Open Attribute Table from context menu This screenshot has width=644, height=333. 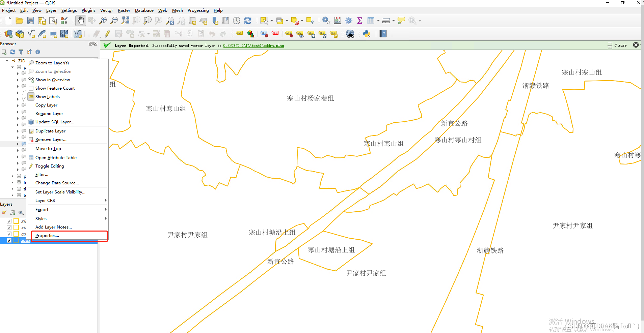[x=56, y=157]
